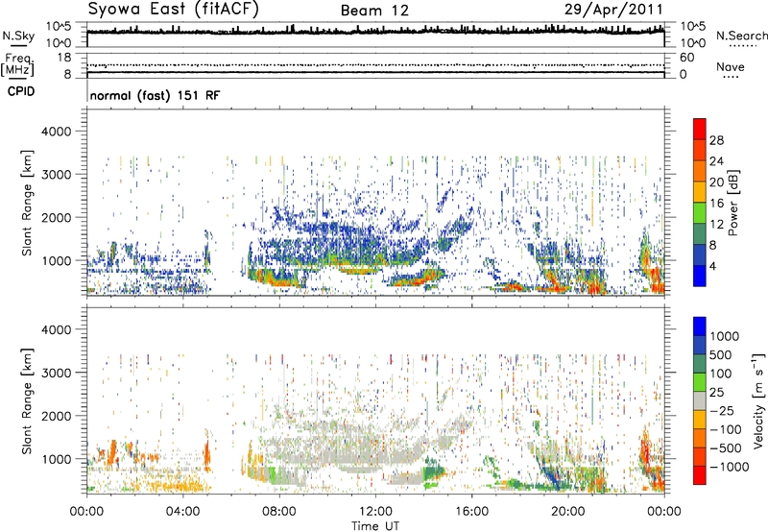This screenshot has height=532, width=768.
Task: Click the gray segment of velocity colorbar
Action: (700, 400)
